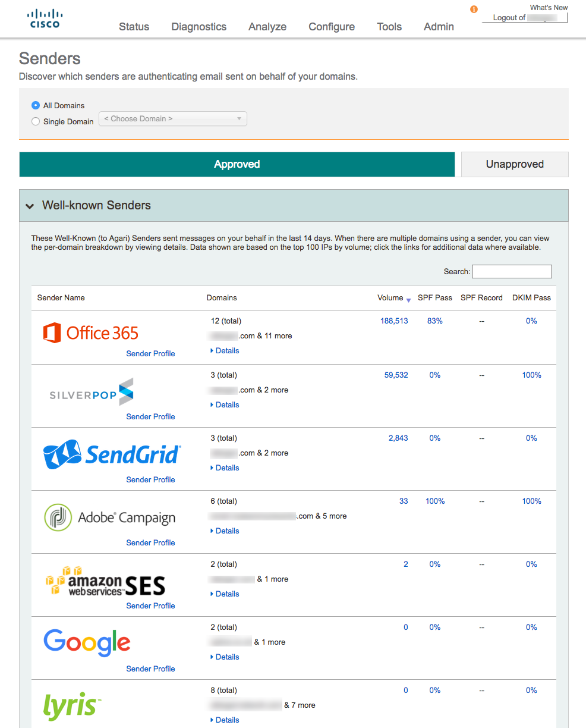Viewport: 586px width, 728px height.
Task: Click the Office 365 logo
Action: click(91, 333)
